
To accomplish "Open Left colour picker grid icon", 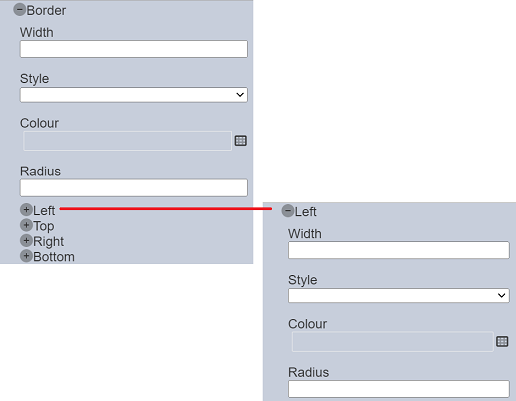I will pyautogui.click(x=502, y=341).
